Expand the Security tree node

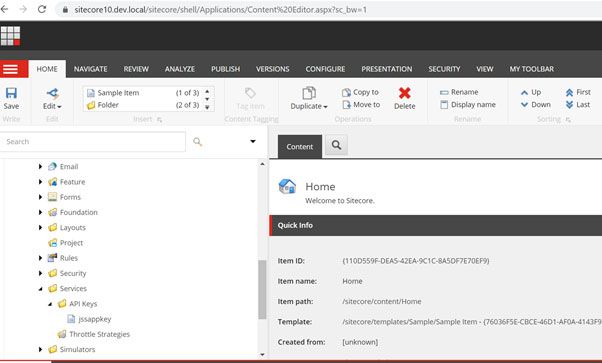point(40,273)
